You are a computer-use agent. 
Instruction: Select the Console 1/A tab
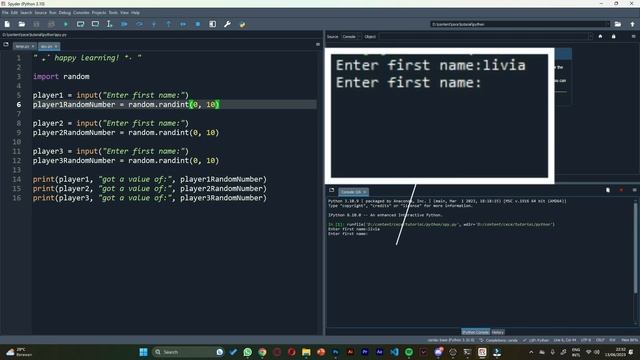[353, 192]
